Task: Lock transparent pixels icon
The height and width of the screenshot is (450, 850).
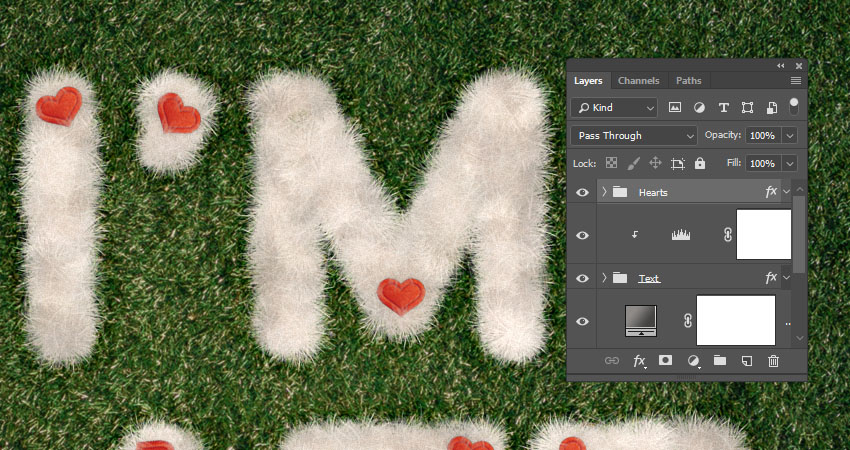Action: point(611,163)
